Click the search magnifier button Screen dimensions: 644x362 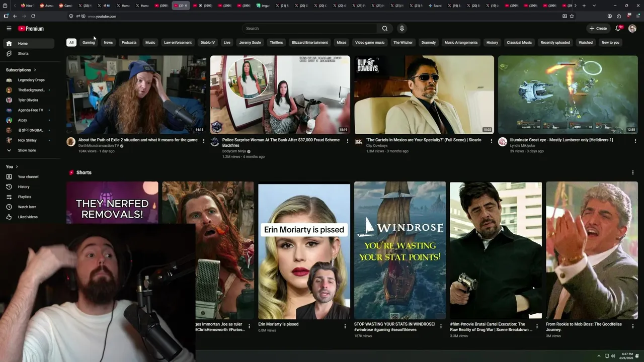pyautogui.click(x=384, y=29)
